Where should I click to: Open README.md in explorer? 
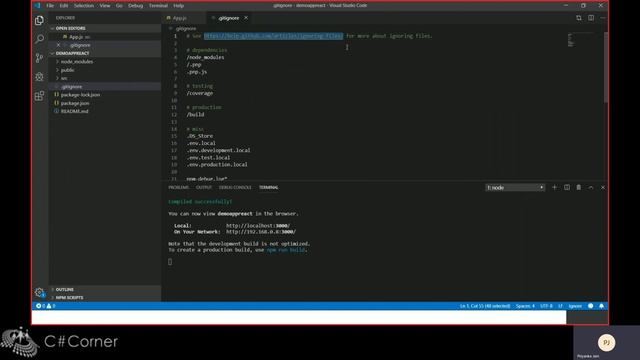point(105,111)
